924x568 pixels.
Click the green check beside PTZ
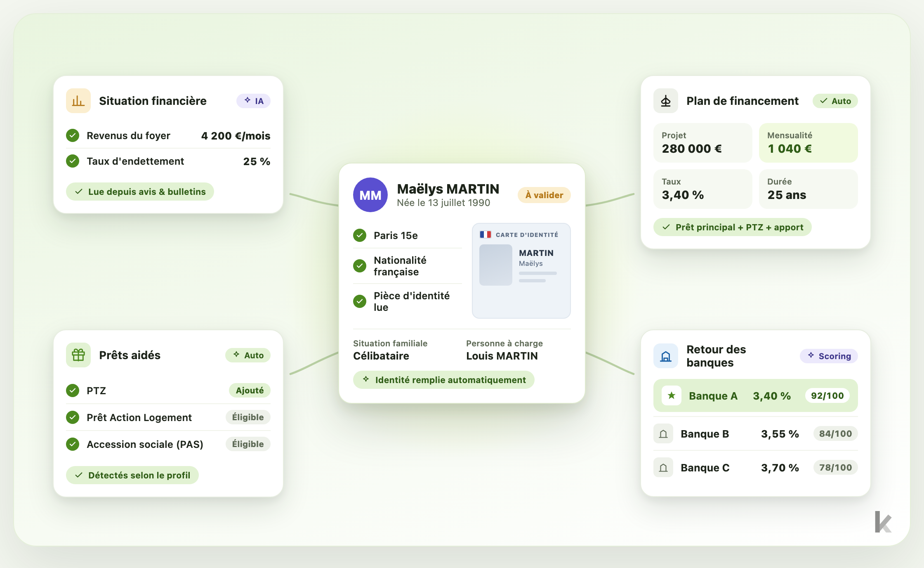tap(73, 390)
